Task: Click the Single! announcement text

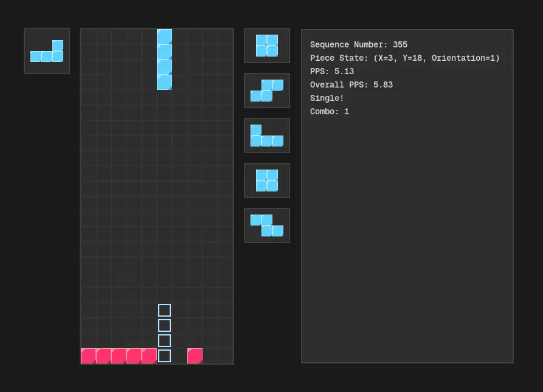Action: click(x=327, y=98)
